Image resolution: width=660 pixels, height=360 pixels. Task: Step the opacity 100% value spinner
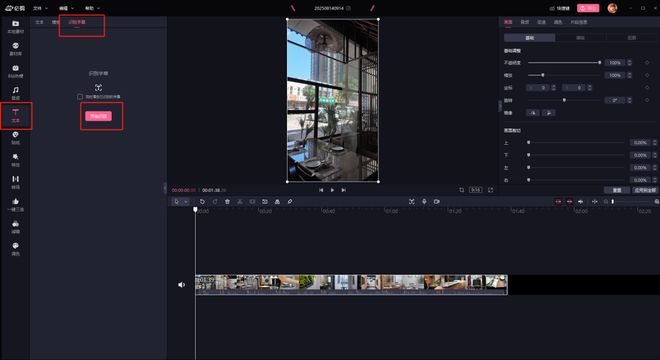click(630, 63)
